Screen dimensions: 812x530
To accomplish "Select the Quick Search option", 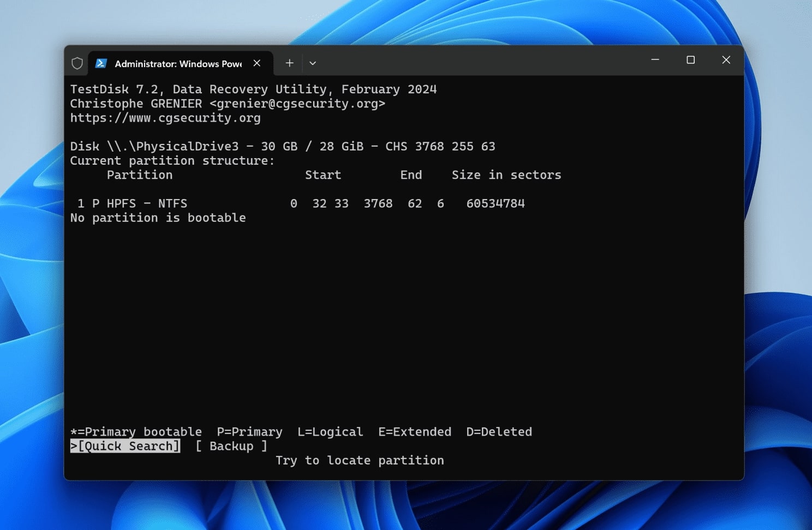I will (x=126, y=446).
